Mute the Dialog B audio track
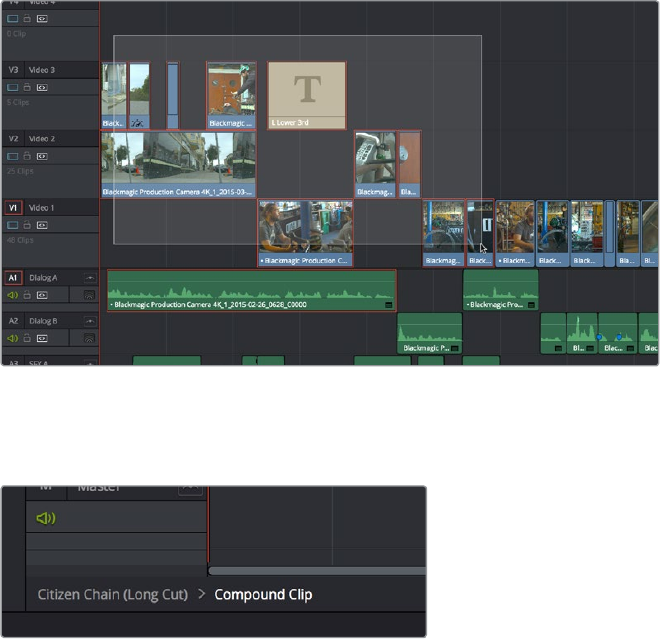 [x=13, y=338]
